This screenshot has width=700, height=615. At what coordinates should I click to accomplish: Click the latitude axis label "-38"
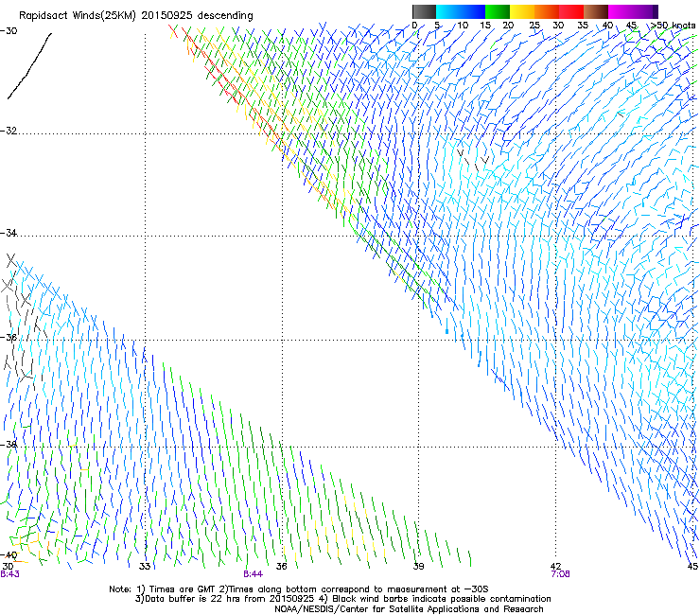(x=9, y=445)
